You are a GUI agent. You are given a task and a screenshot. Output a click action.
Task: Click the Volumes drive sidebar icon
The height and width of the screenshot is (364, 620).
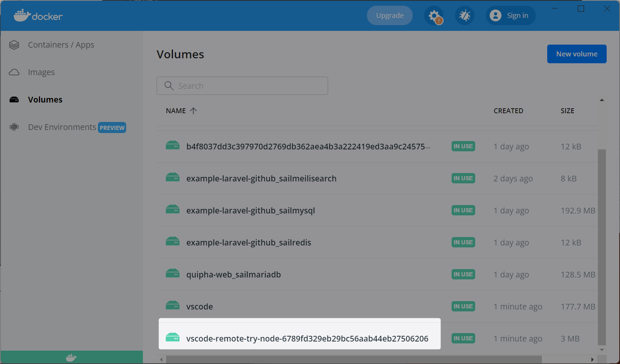click(14, 100)
